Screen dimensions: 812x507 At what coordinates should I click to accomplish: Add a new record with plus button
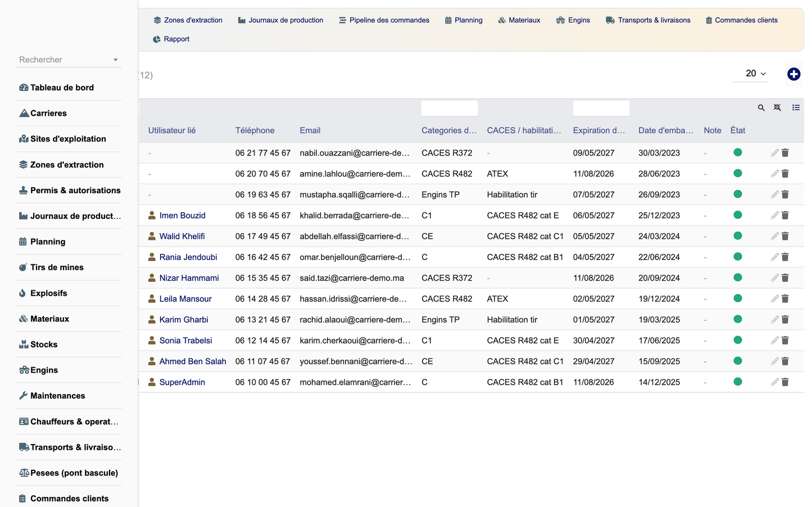tap(793, 74)
